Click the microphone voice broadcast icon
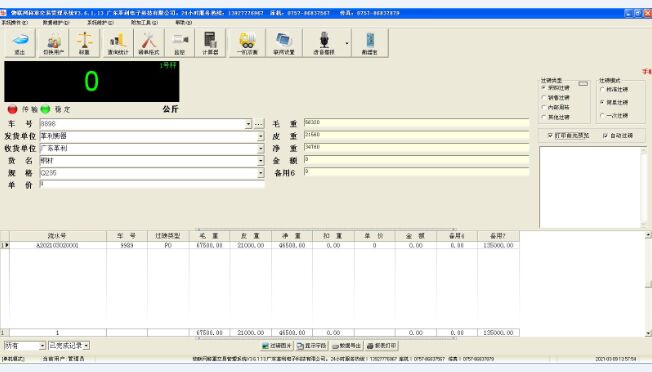652x372 pixels. pos(324,43)
